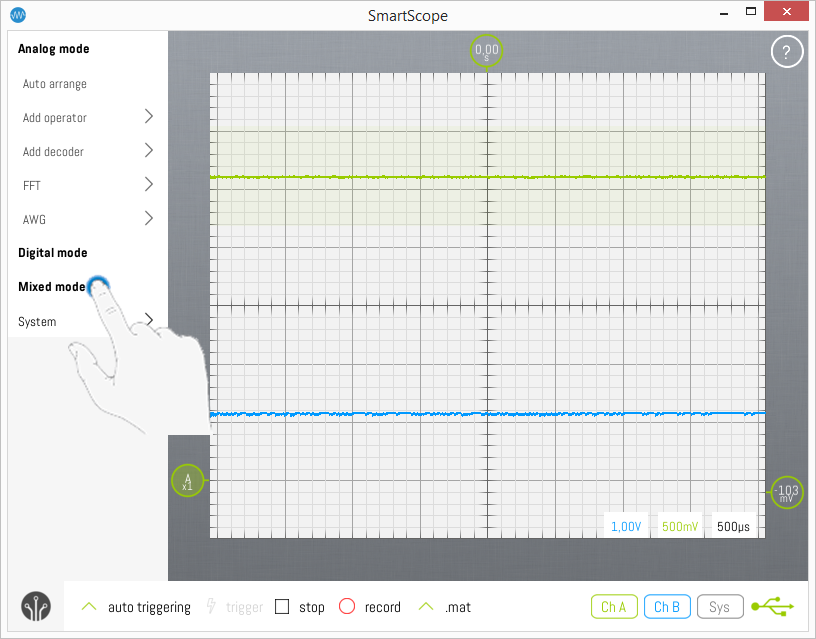Expand the Add decoder submenu
The height and width of the screenshot is (639, 816).
click(149, 151)
